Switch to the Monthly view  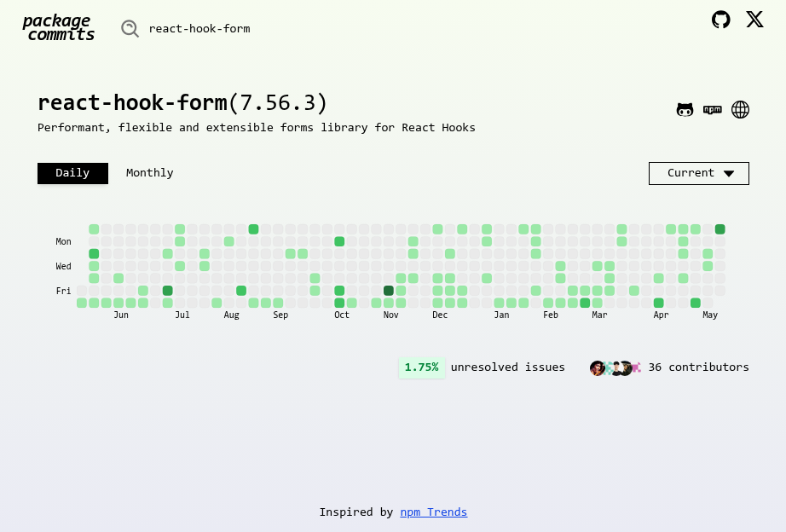pos(149,172)
